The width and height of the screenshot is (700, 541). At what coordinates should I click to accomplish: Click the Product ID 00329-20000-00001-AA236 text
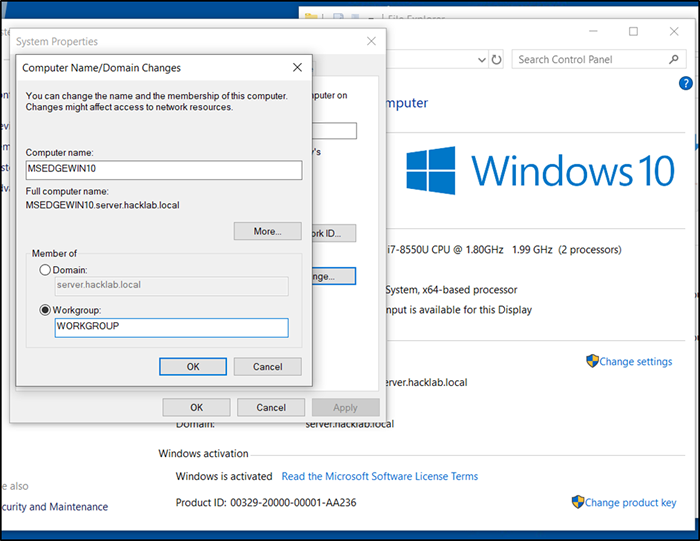coord(266,503)
